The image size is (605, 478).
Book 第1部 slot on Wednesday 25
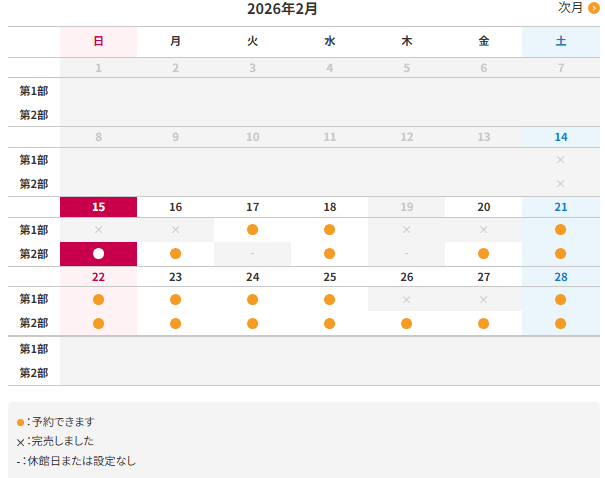330,299
